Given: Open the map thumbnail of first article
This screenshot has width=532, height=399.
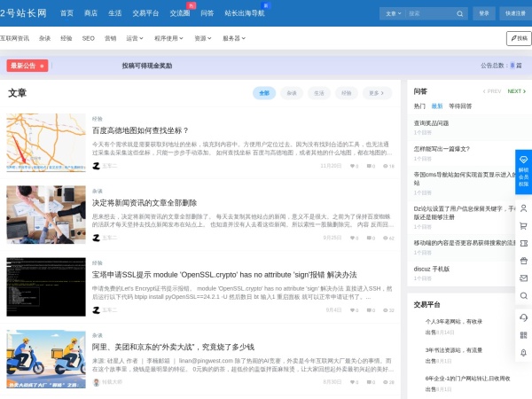Looking at the screenshot, I should click(46, 143).
